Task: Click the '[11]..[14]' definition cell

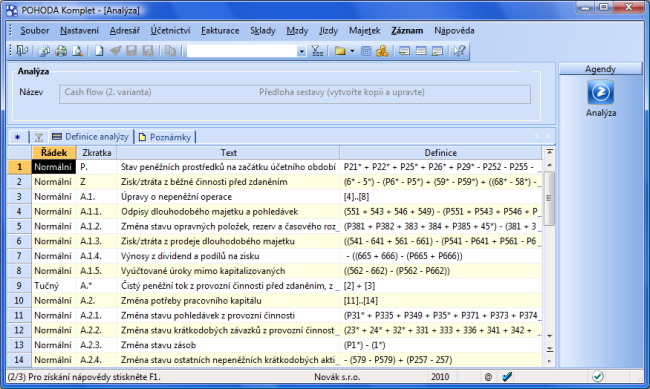Action: tap(440, 300)
